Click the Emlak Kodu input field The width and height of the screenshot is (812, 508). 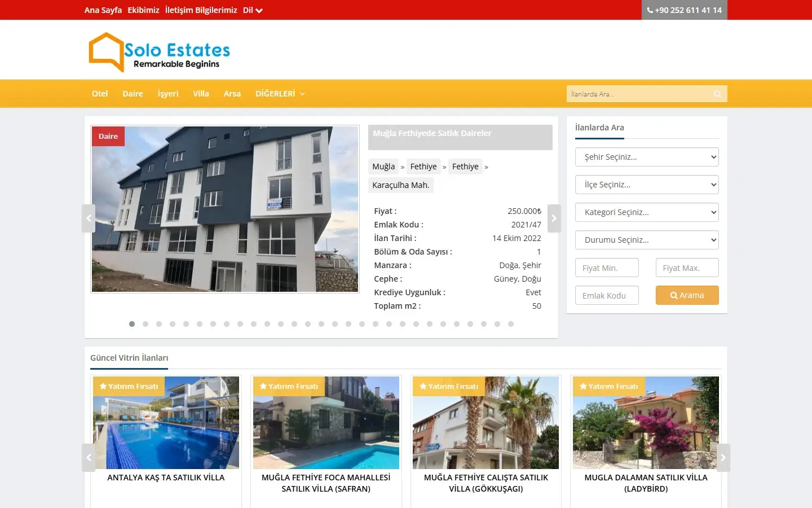pyautogui.click(x=607, y=295)
